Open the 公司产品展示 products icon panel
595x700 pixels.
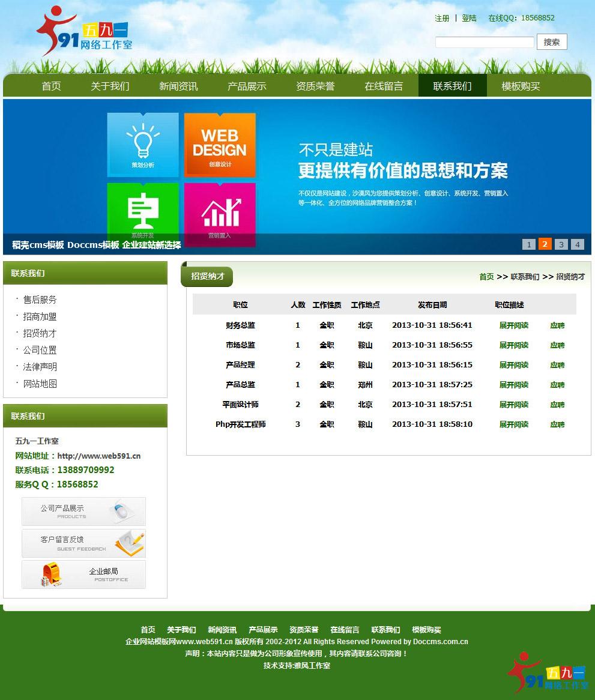(83, 511)
